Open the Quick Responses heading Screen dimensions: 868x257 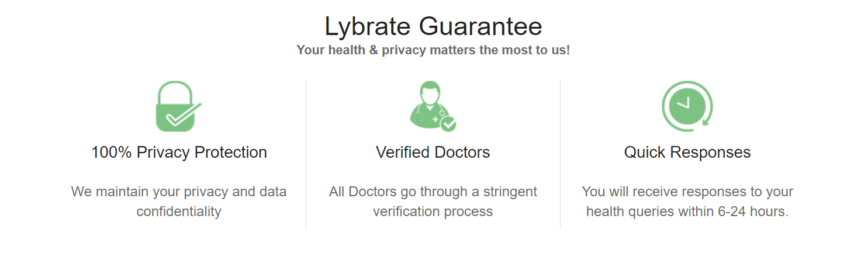coord(687,152)
